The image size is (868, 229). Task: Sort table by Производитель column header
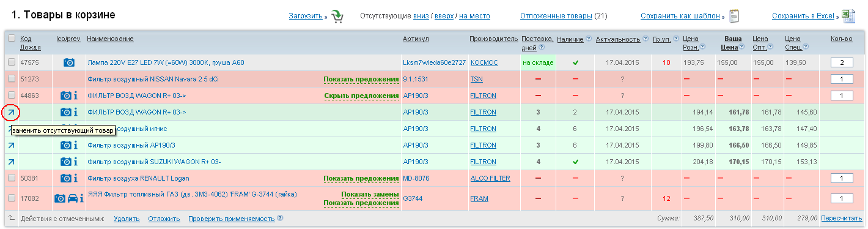[x=493, y=39]
